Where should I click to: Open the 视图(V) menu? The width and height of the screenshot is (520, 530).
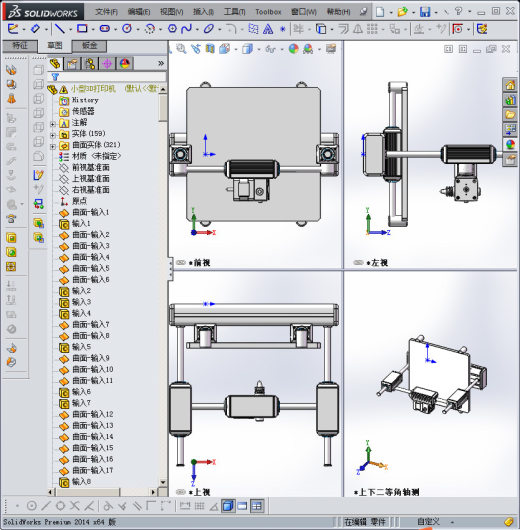(x=172, y=12)
